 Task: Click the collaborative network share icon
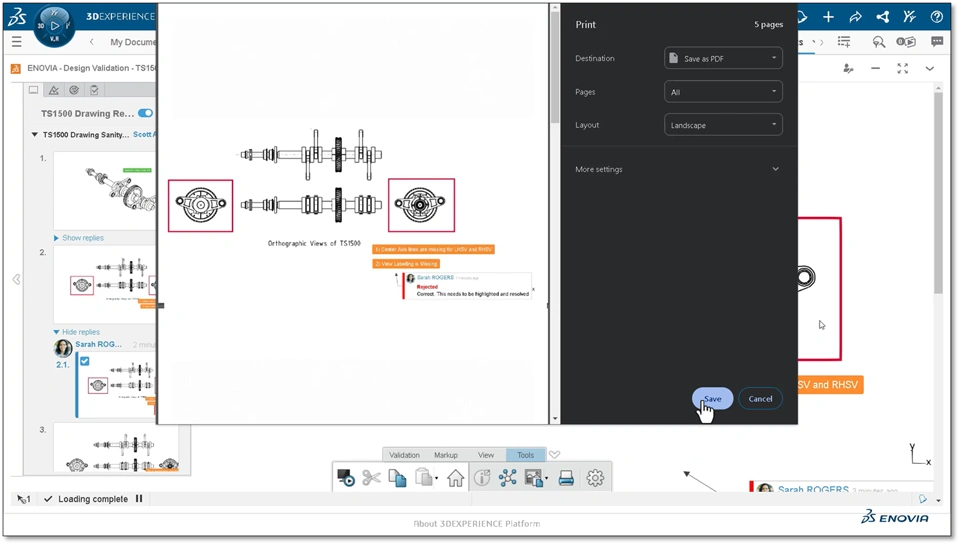(x=882, y=17)
